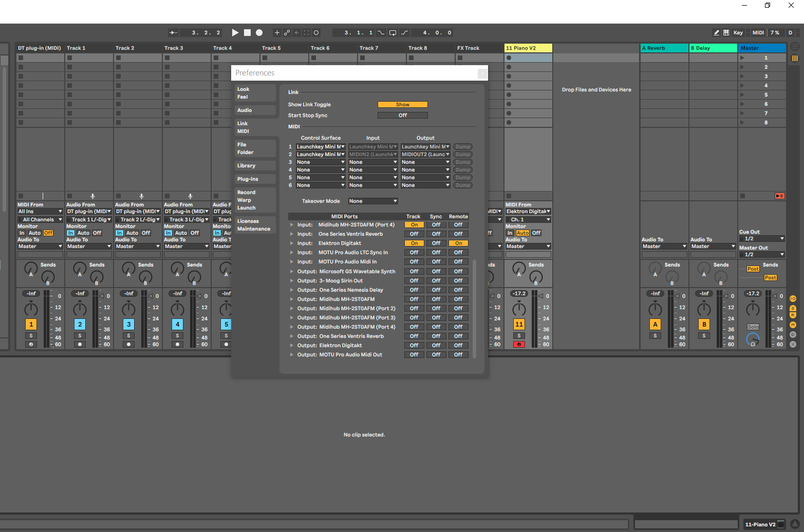The image size is (804, 532).
Task: Toggle Remote for Elektron Digitakt input
Action: [x=458, y=243]
